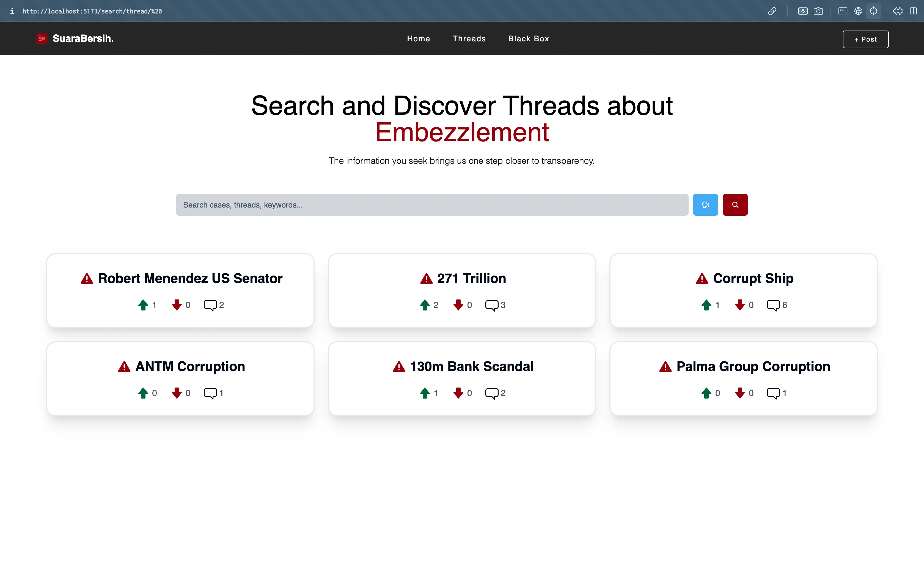Upvote the Palma Group Corruption thread
Image resolution: width=924 pixels, height=578 pixels.
706,393
